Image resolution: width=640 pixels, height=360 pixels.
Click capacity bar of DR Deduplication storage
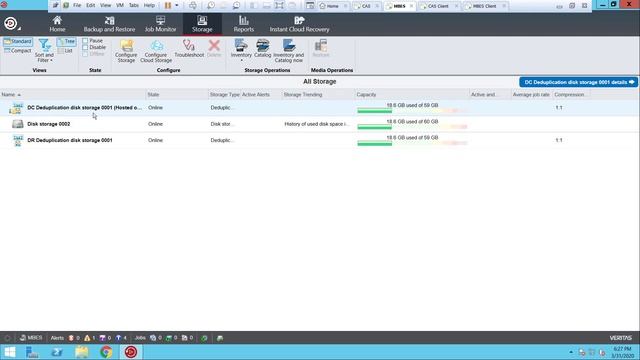[412, 143]
